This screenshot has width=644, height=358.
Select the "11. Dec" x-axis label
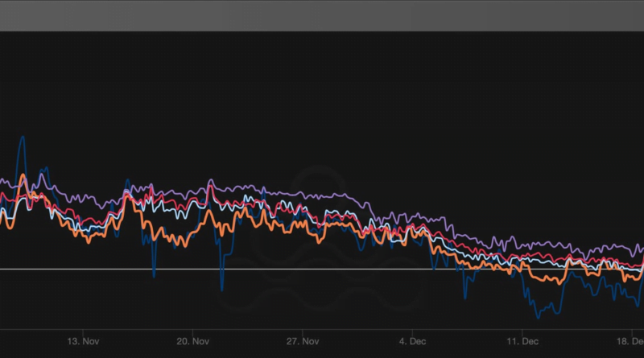(522, 341)
